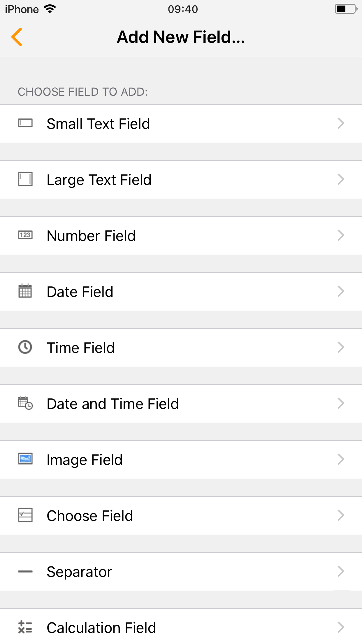This screenshot has height=644, width=362.
Task: Click the Small Text Field icon
Action: coord(25,123)
